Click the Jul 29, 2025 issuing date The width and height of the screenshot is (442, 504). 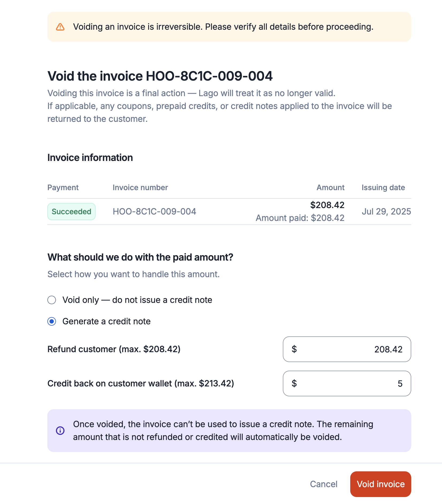click(386, 212)
